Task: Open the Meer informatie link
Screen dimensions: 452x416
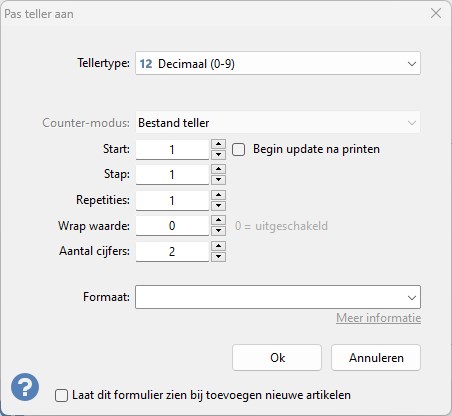Action: click(378, 318)
